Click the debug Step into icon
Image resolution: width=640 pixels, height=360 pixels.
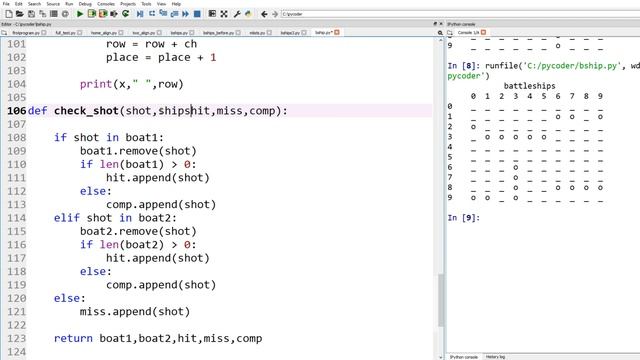click(163, 14)
